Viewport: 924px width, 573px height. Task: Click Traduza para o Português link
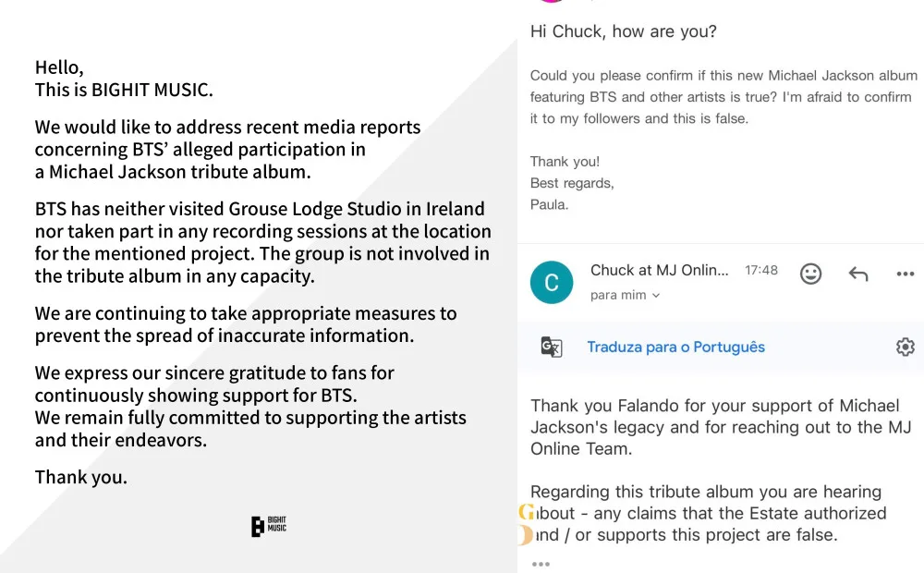[675, 347]
